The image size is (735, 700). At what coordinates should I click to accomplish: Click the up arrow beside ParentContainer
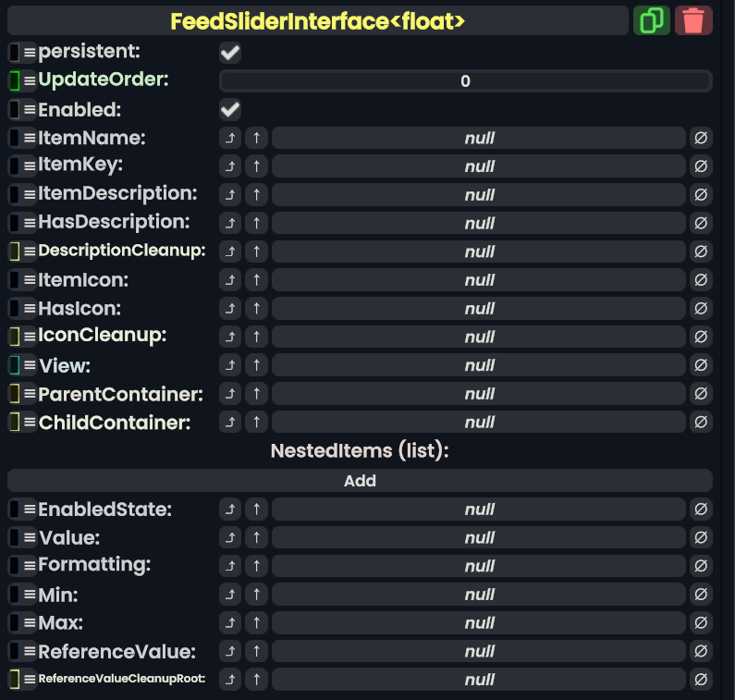[256, 394]
